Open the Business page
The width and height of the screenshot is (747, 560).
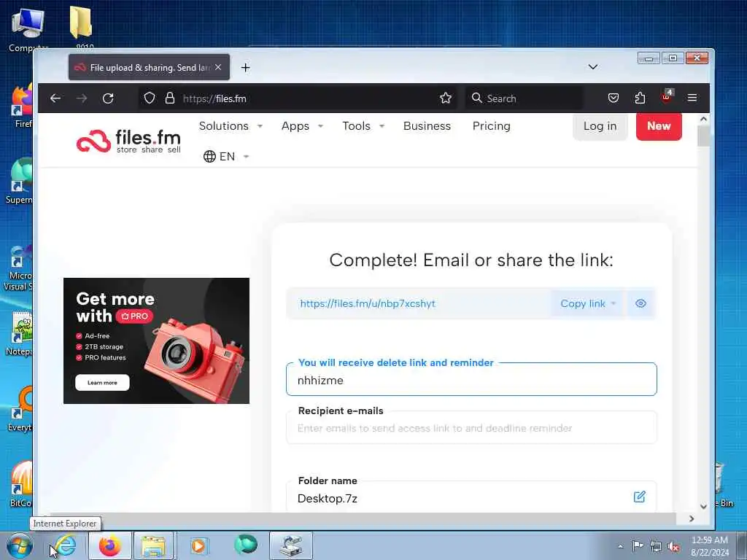pyautogui.click(x=427, y=126)
